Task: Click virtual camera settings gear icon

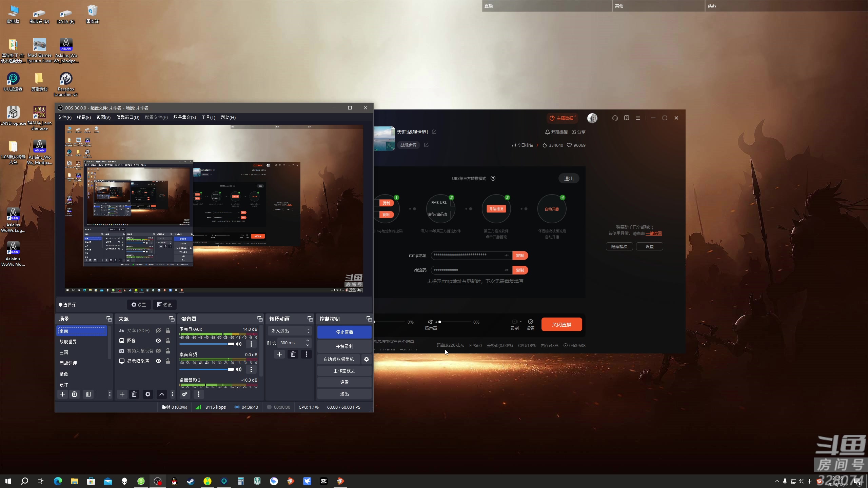Action: pos(367,359)
